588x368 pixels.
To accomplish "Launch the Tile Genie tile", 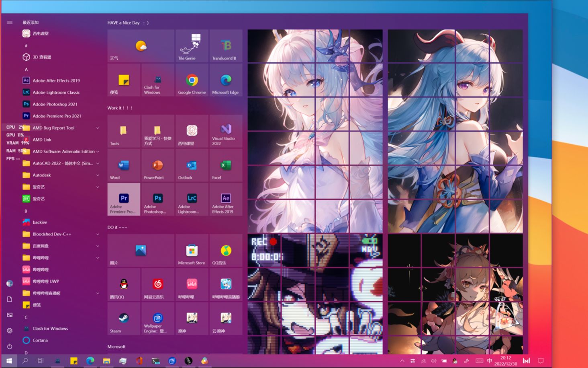I will pos(192,45).
